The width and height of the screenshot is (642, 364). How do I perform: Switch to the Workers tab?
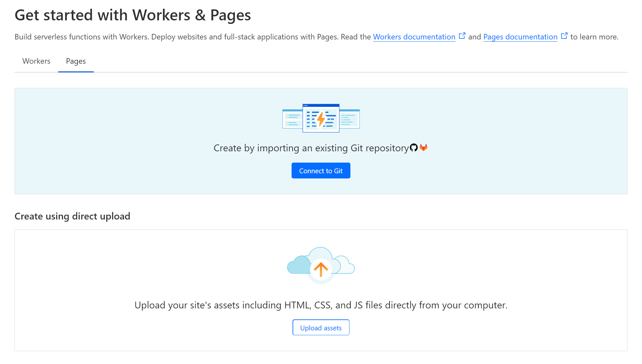[36, 61]
